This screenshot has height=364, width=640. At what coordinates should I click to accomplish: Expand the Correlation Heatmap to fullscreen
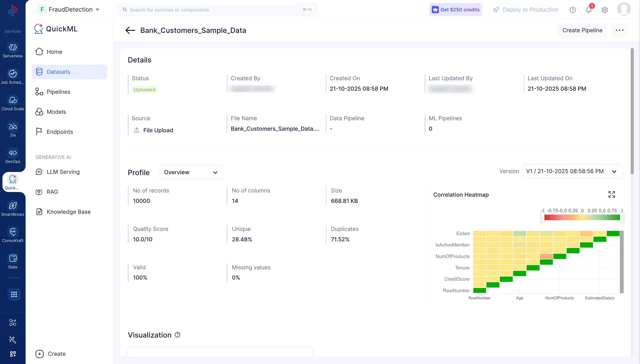click(x=612, y=194)
